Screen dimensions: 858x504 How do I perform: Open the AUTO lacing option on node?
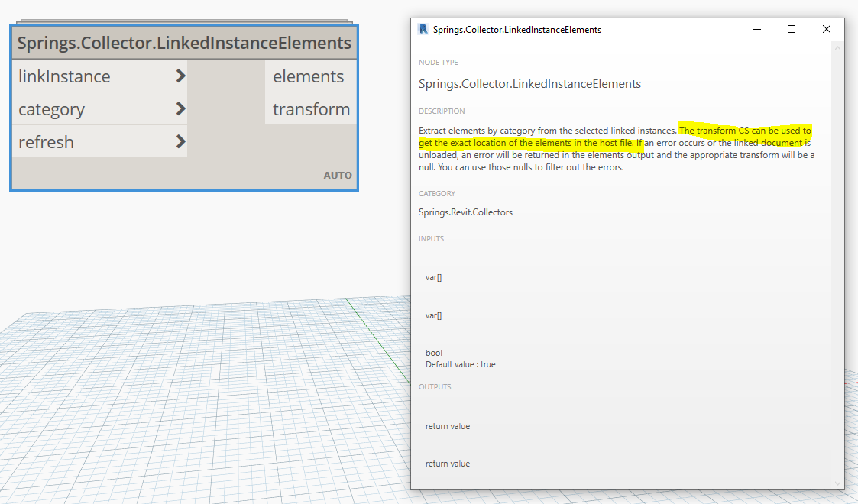tap(338, 176)
